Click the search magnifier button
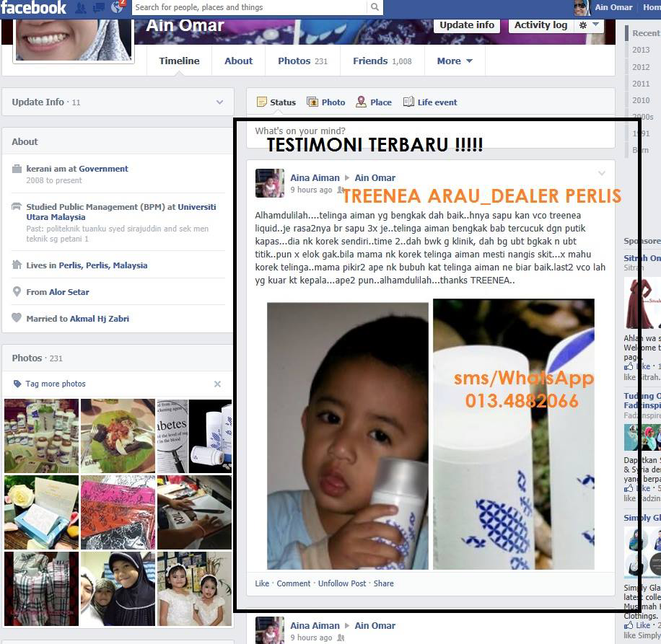The image size is (661, 644). pyautogui.click(x=375, y=7)
